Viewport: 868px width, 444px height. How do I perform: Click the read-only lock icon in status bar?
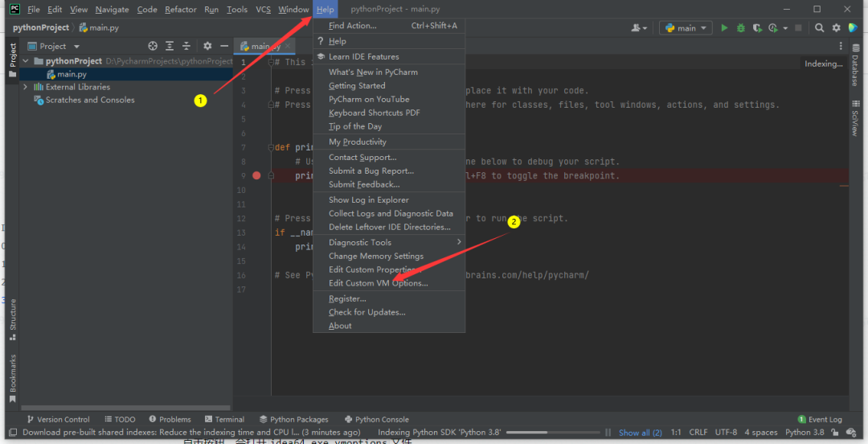835,433
